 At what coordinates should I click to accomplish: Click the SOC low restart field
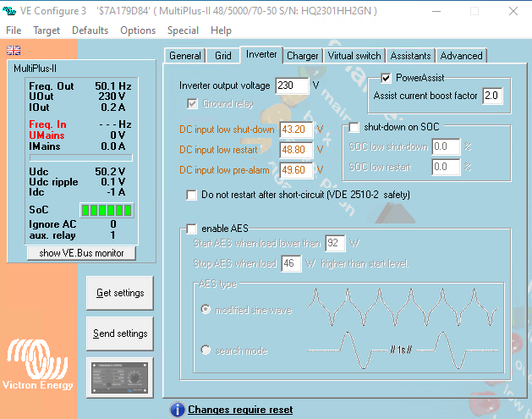(446, 167)
